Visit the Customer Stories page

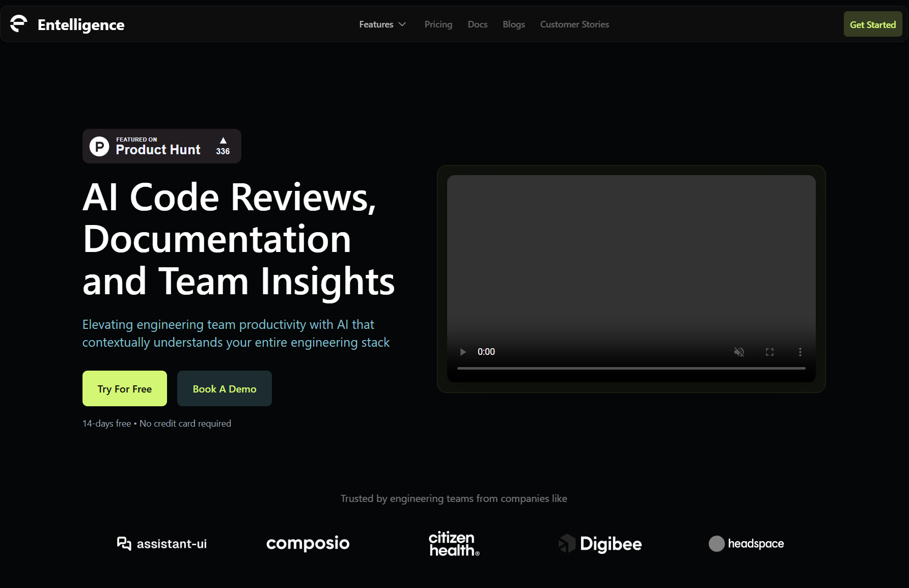[x=574, y=24]
